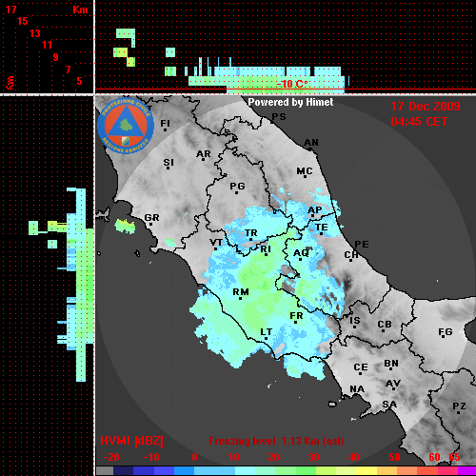
Task: Click the RM city marker on map
Action: coord(241,298)
